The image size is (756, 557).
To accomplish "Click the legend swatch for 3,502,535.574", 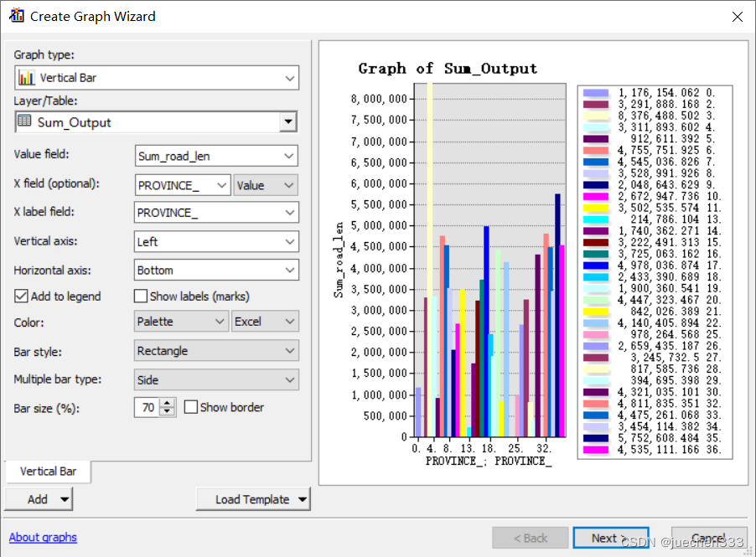I will 596,209.
